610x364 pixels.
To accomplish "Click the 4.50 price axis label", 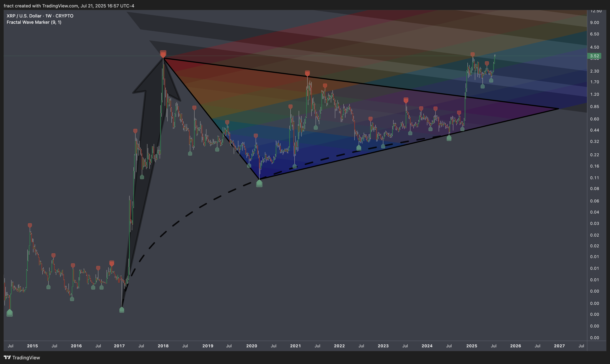I will point(594,47).
